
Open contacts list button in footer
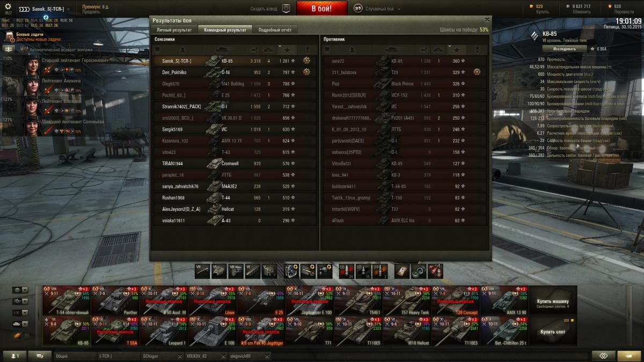(15, 356)
